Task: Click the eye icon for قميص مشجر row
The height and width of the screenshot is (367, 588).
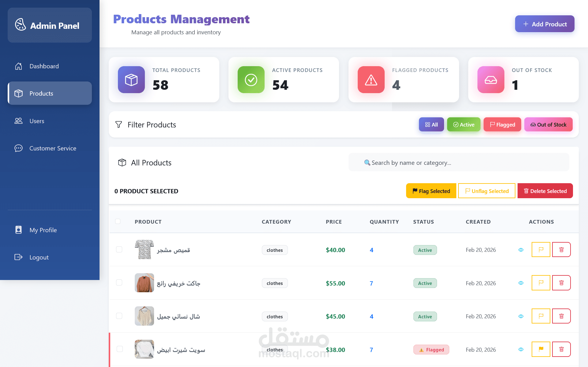Action: tap(521, 250)
